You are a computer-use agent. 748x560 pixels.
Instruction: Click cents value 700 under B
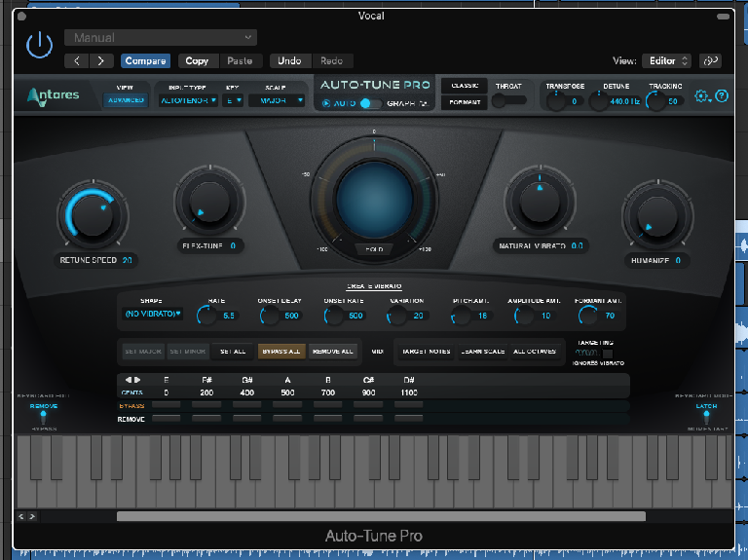pyautogui.click(x=328, y=392)
